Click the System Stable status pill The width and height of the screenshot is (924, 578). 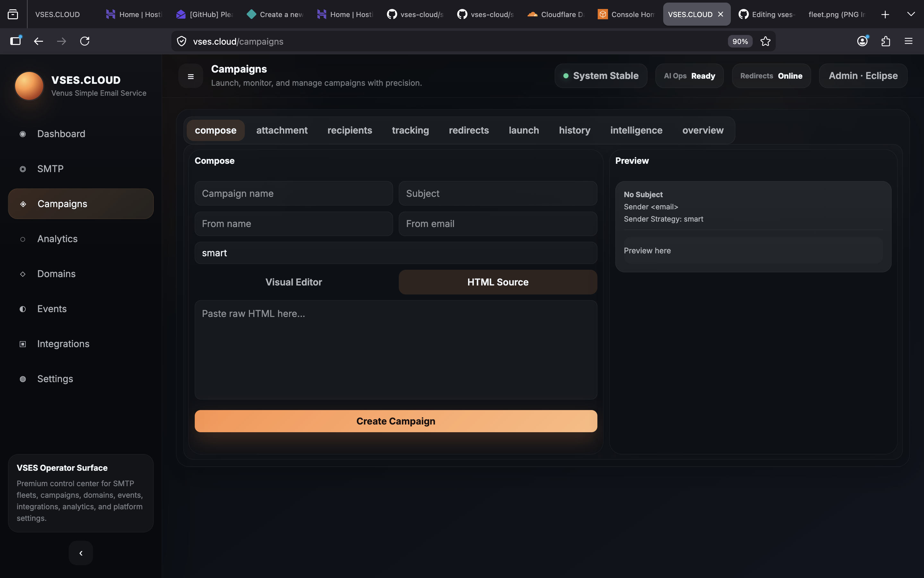point(601,76)
